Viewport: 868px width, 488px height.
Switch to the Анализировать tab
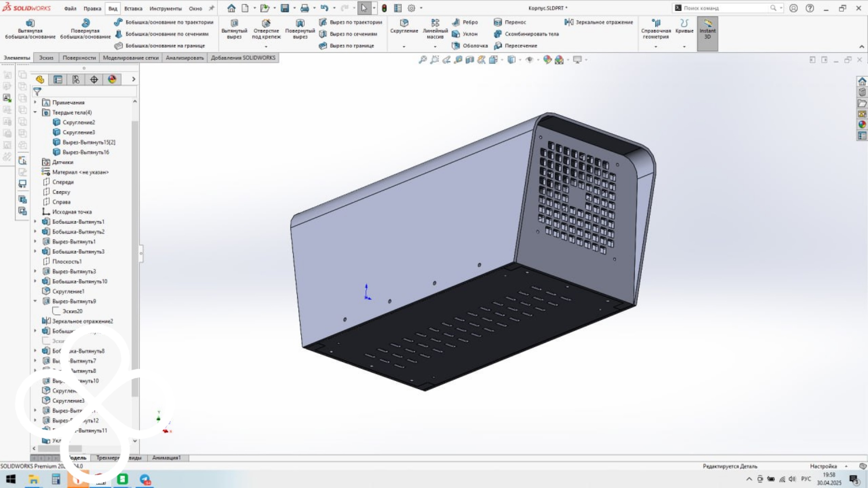pos(185,58)
